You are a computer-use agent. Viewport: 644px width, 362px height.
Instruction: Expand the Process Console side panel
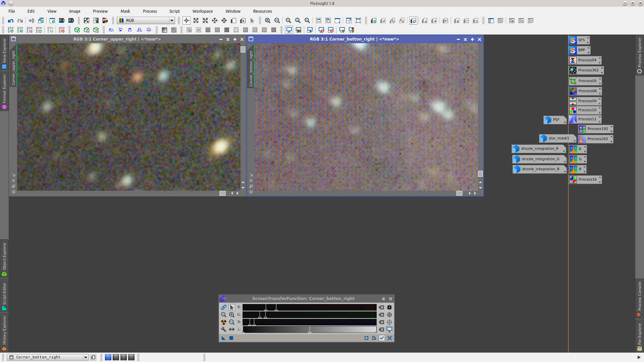click(x=640, y=299)
